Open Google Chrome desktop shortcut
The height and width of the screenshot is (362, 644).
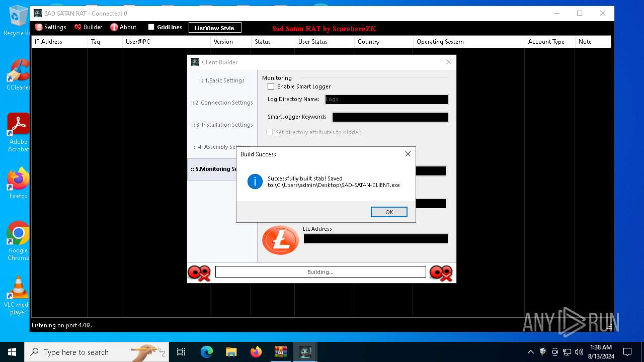pos(18,241)
